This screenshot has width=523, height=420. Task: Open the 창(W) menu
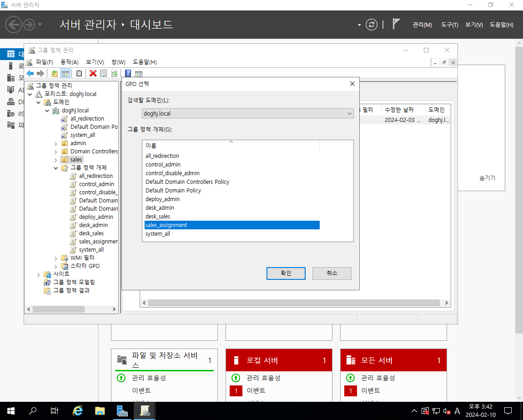point(118,62)
